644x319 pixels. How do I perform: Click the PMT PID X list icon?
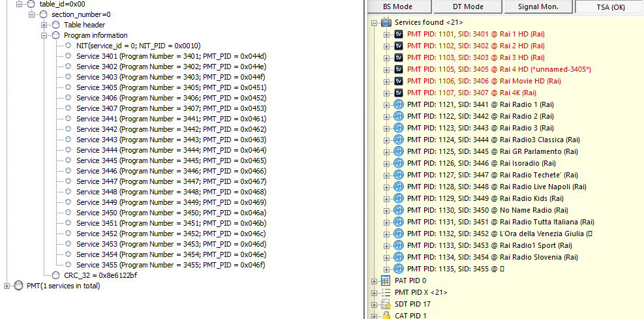pos(386,292)
